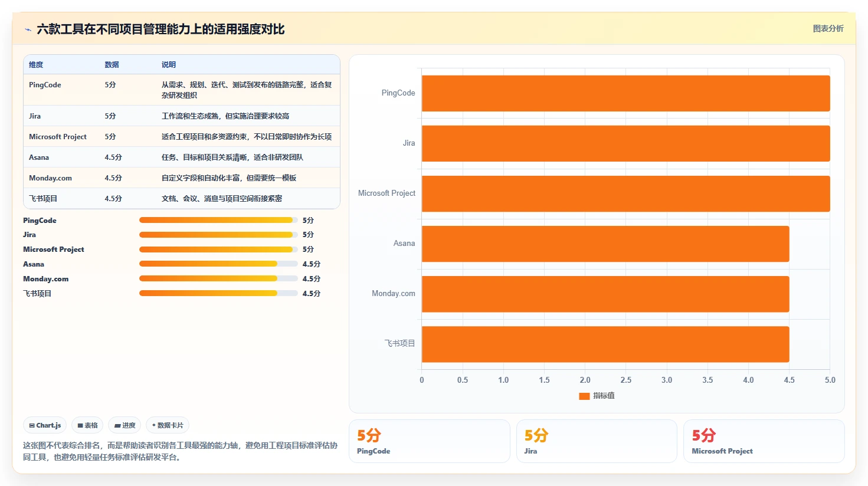Viewport: 868px width, 486px height.
Task: Click the 2.5 x-axis tick label
Action: point(626,380)
